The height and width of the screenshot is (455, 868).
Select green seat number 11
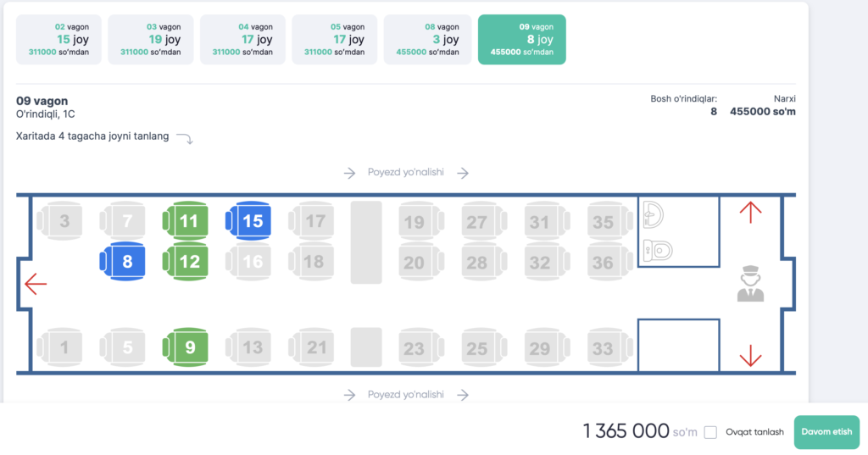coord(186,221)
